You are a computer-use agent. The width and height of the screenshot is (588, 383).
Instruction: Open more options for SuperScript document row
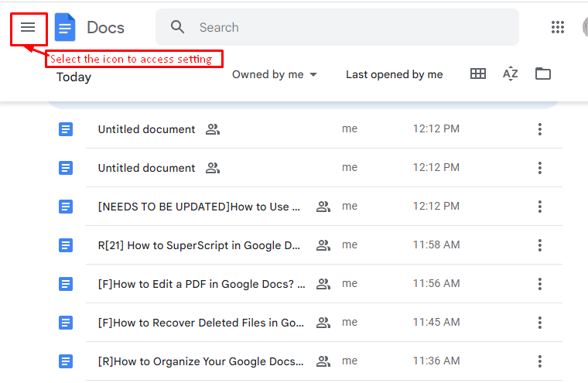tap(539, 245)
